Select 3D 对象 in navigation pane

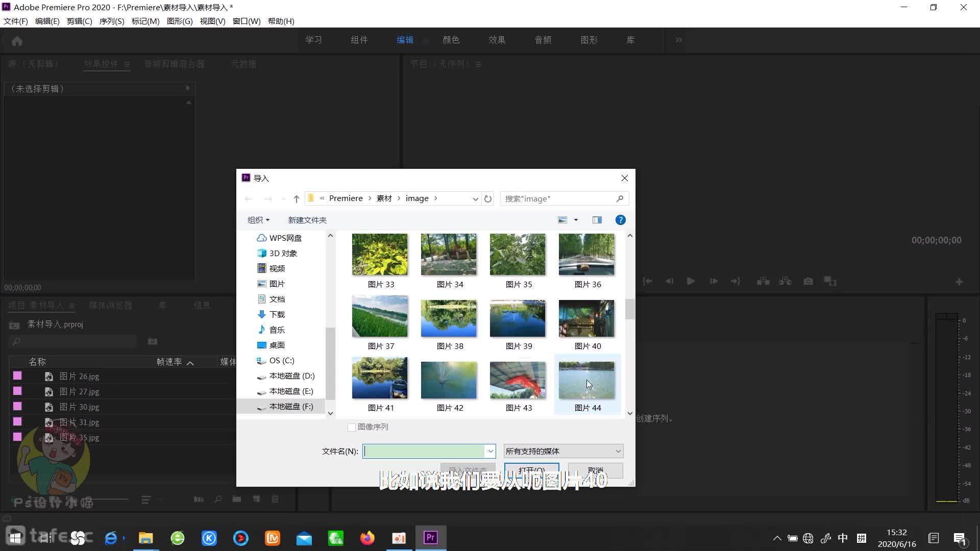point(277,253)
